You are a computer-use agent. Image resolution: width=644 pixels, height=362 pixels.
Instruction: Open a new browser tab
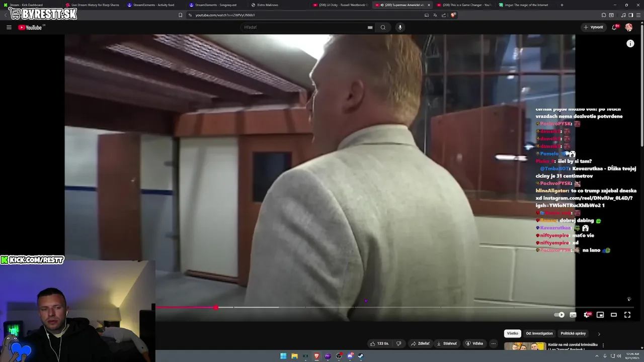(x=562, y=5)
